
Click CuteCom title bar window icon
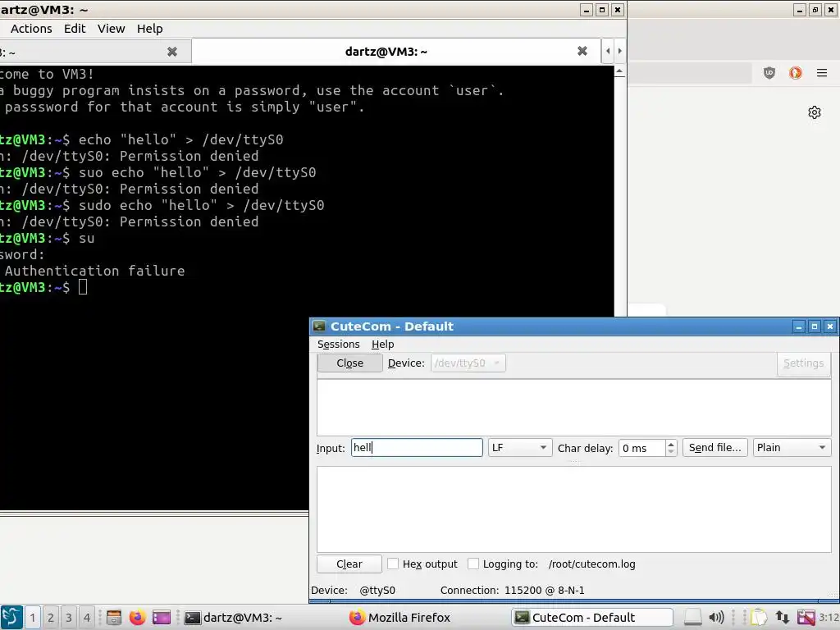tap(319, 326)
